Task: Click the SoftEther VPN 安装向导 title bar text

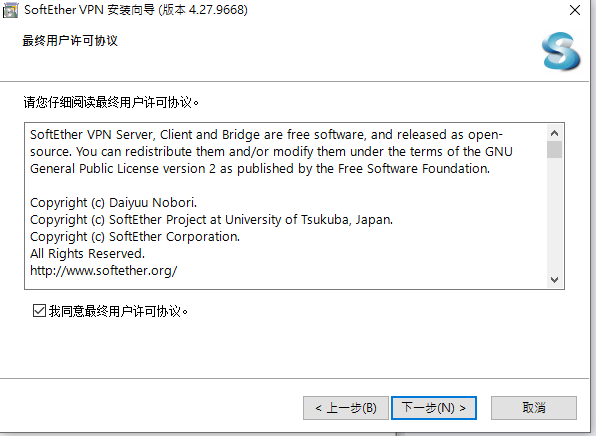Action: point(136,10)
